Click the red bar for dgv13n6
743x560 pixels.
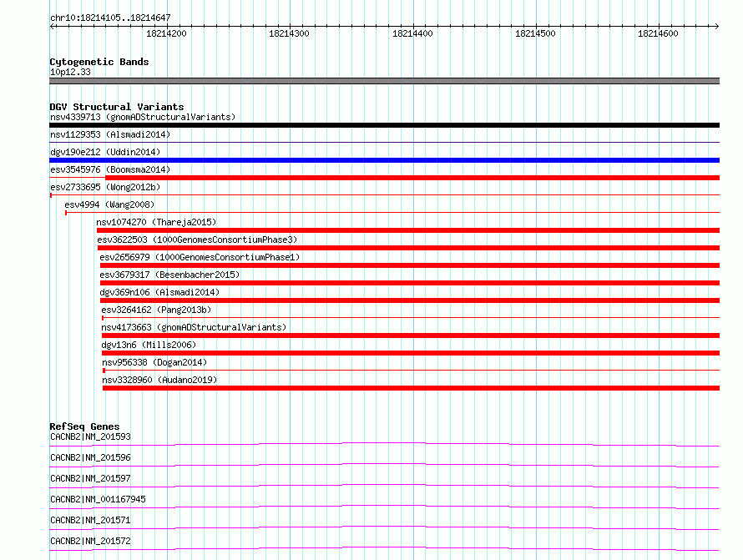pos(411,353)
